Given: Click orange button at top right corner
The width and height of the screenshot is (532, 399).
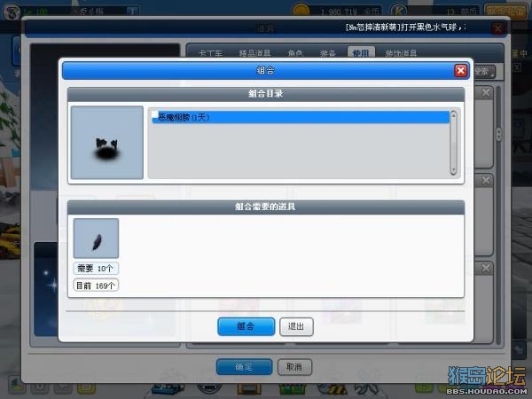Looking at the screenshot, I should [505, 11].
